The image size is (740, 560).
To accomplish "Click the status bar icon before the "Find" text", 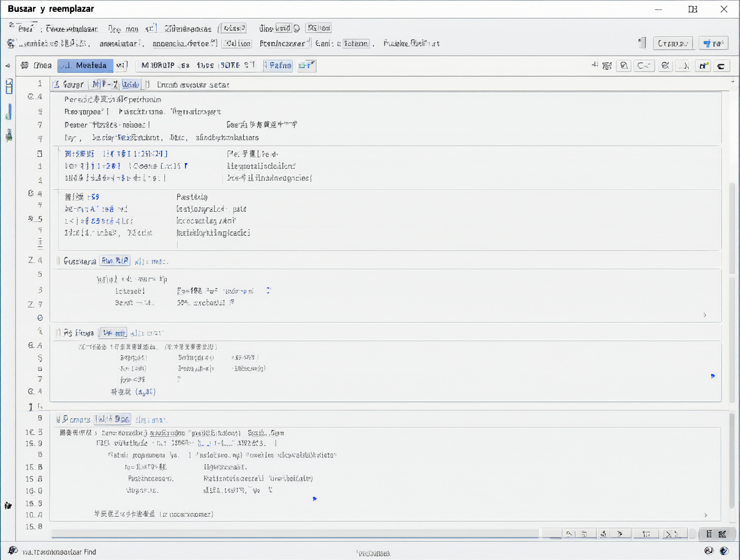I will (12, 551).
